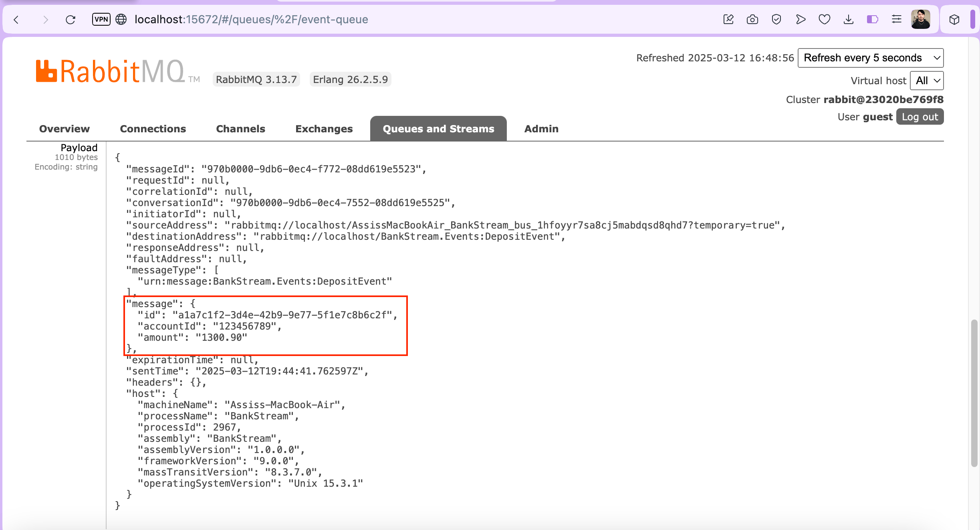The width and height of the screenshot is (980, 530).
Task: Click the conversationId line in payload
Action: pos(291,203)
